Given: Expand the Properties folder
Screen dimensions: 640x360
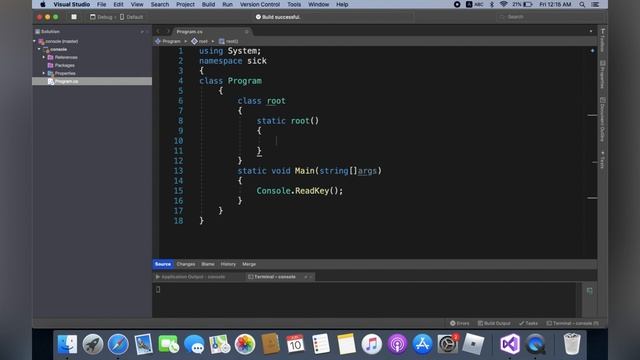Looking at the screenshot, I should point(44,73).
